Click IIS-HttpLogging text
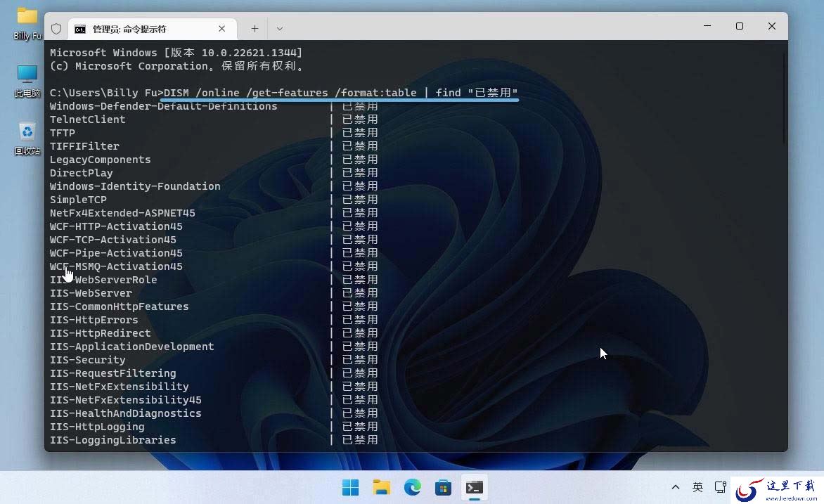The width and height of the screenshot is (824, 504). (97, 427)
